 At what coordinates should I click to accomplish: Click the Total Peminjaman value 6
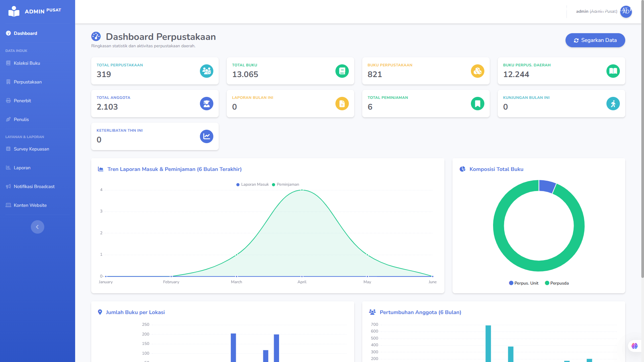(x=370, y=107)
